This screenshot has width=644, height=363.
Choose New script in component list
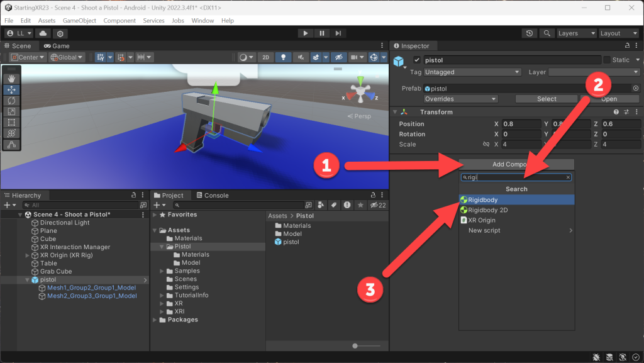click(516, 231)
